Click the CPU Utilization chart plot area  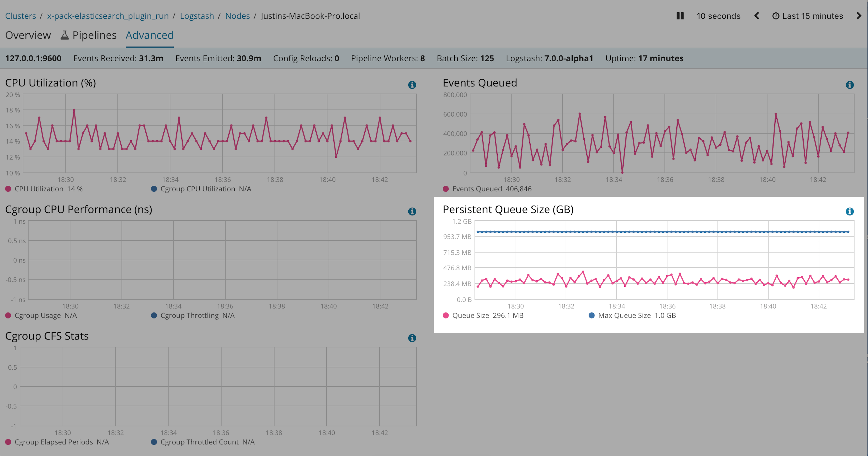(x=220, y=134)
